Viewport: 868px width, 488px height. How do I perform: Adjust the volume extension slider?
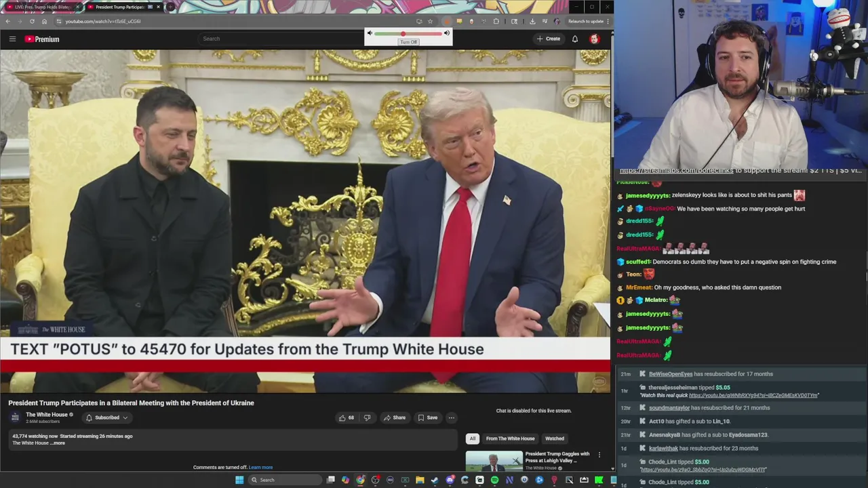click(408, 33)
